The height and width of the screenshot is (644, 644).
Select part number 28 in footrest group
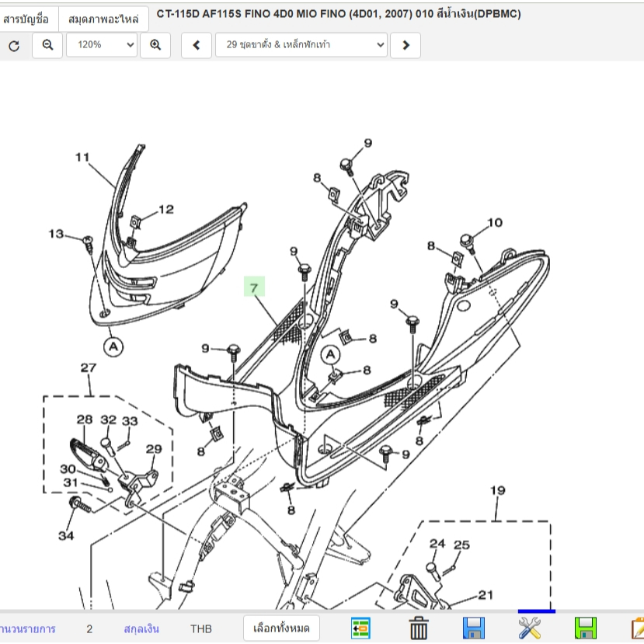(x=85, y=419)
